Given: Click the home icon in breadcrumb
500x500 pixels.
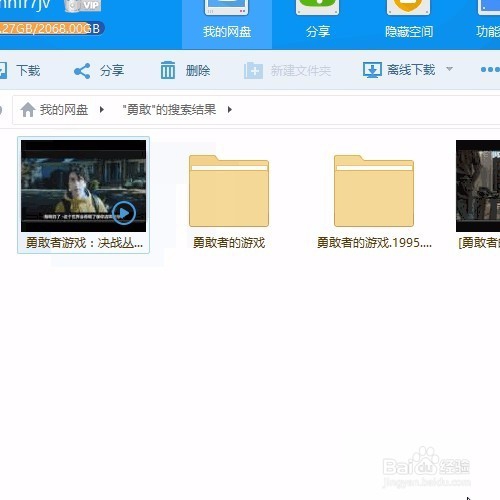Looking at the screenshot, I should point(28,110).
